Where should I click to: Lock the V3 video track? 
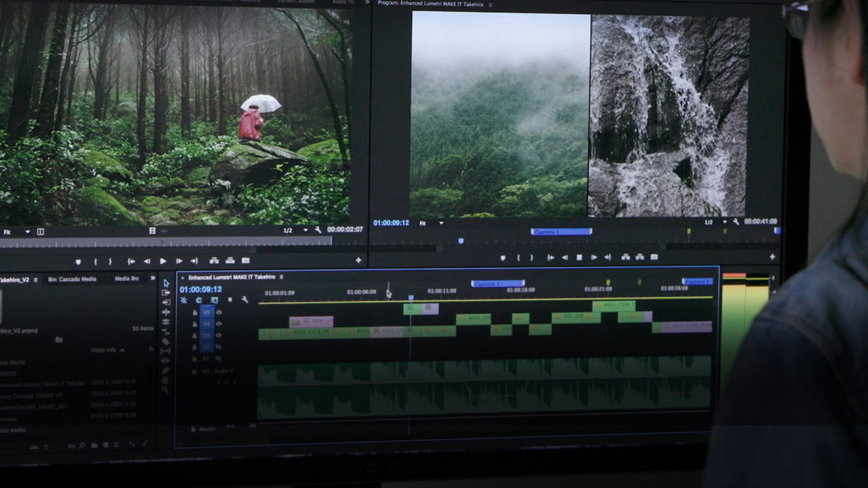click(x=195, y=334)
